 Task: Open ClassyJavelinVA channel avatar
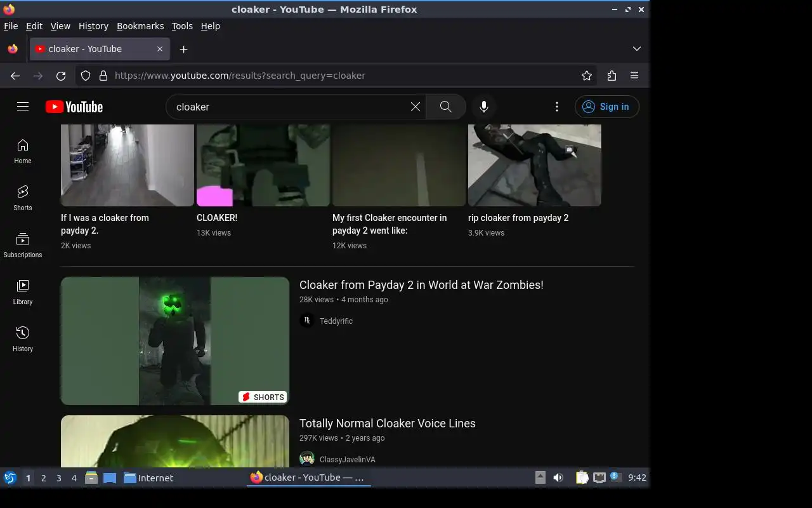point(307,459)
